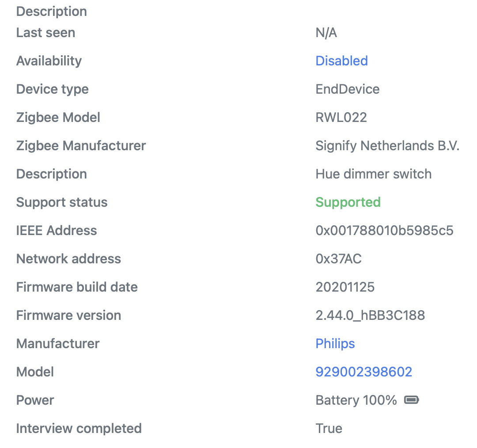Click the Device type EndDevice value

click(x=347, y=89)
